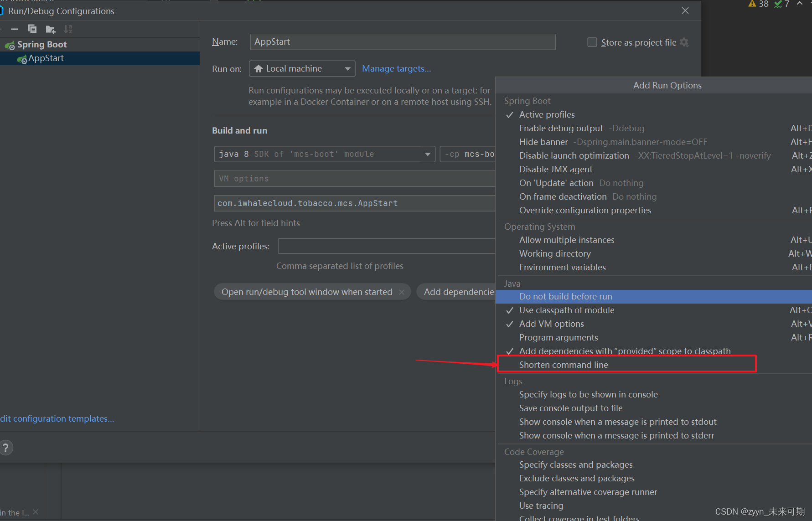Open the help question mark button
Screen dimensions: 812x521
coord(5,448)
